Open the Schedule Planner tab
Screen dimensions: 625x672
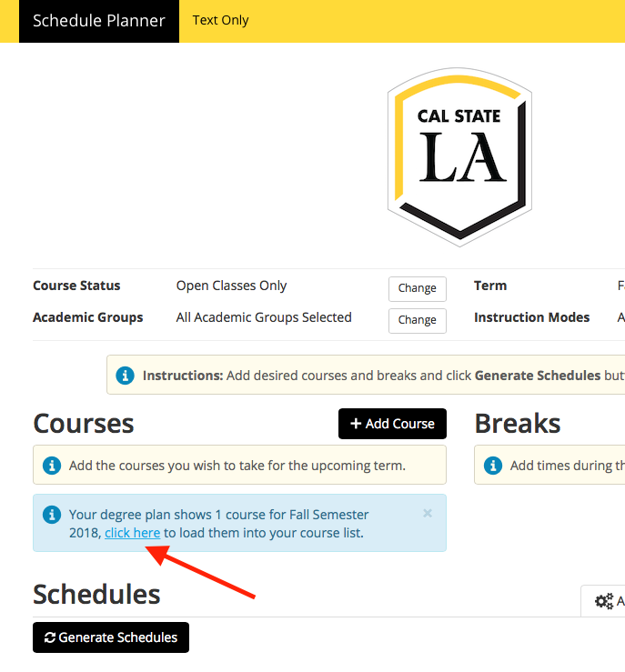point(99,21)
